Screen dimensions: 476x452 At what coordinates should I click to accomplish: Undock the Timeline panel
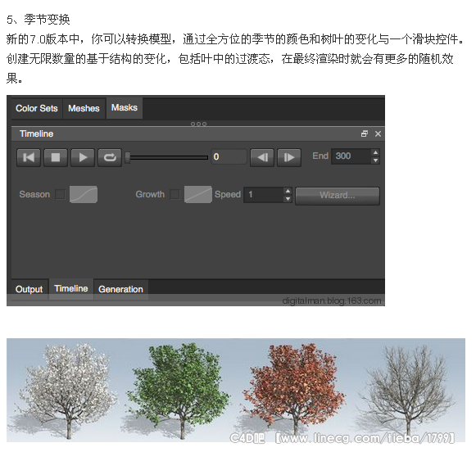click(365, 133)
